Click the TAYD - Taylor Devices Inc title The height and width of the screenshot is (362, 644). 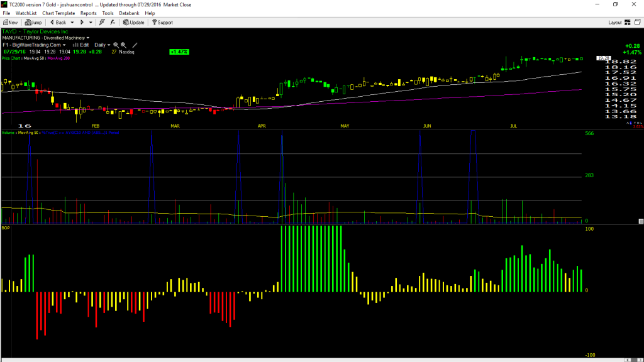pos(35,31)
